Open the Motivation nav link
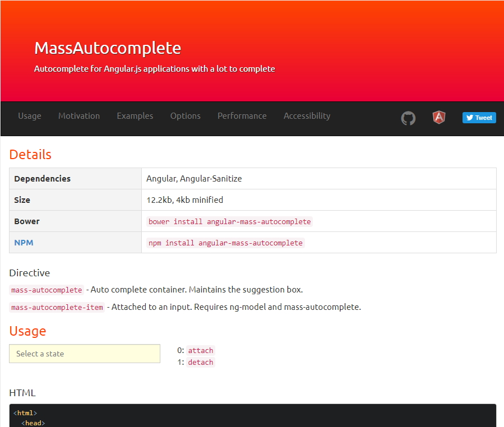 pos(79,115)
